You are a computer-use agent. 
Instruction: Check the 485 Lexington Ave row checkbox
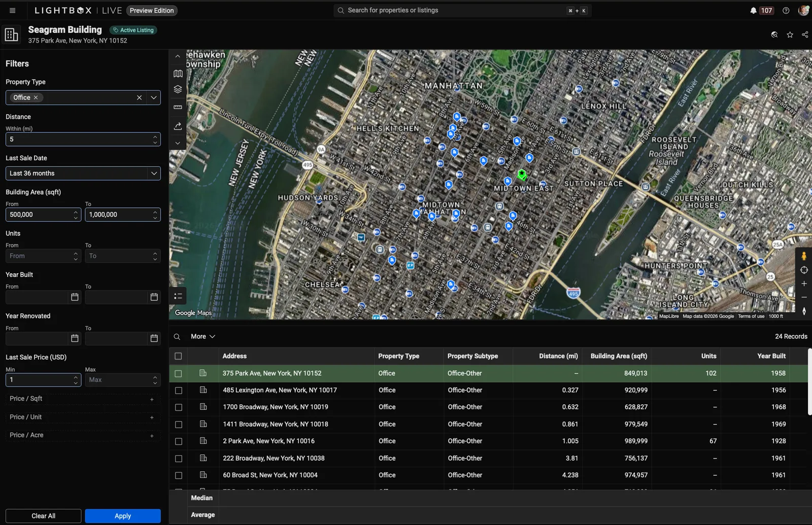pos(178,391)
